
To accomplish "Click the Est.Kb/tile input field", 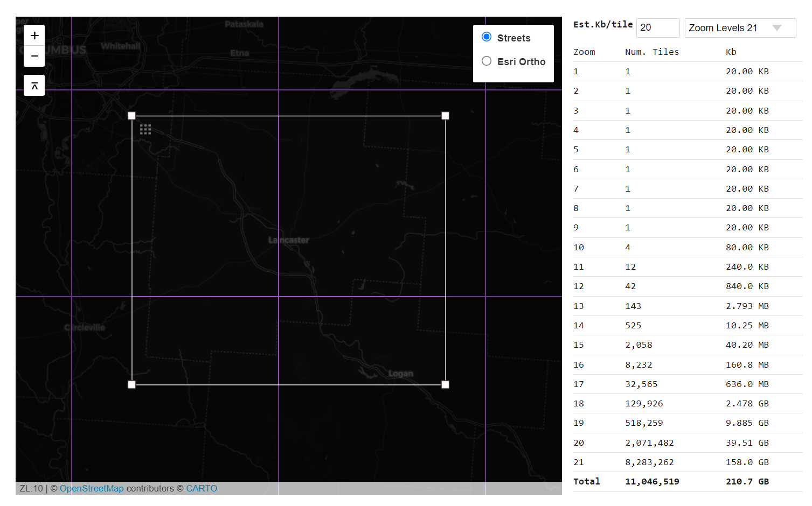I will [x=657, y=27].
